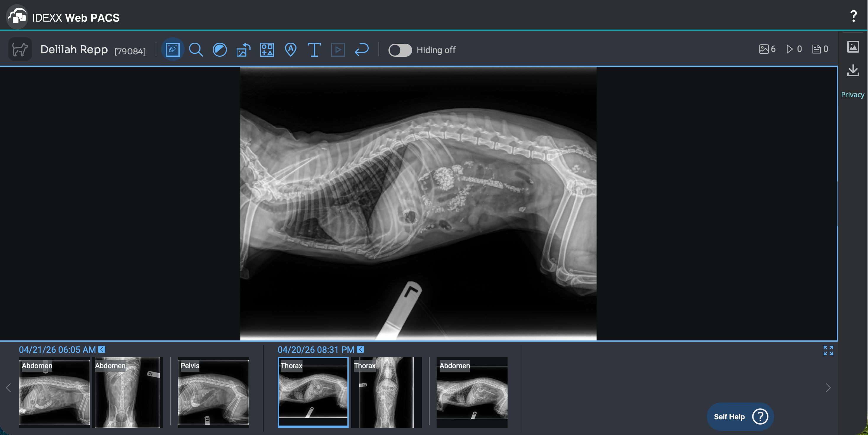This screenshot has width=868, height=435.
Task: Click the rotate image tool
Action: [243, 50]
